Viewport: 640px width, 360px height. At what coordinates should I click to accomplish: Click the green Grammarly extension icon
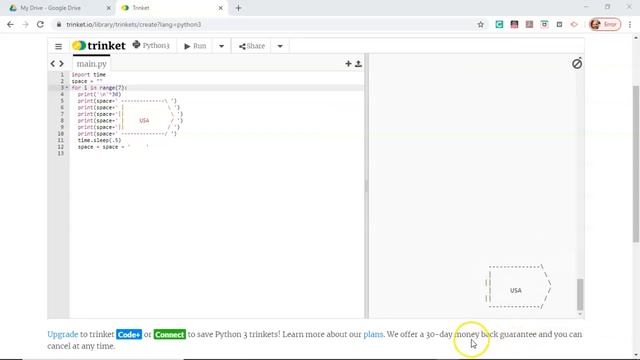click(x=499, y=24)
